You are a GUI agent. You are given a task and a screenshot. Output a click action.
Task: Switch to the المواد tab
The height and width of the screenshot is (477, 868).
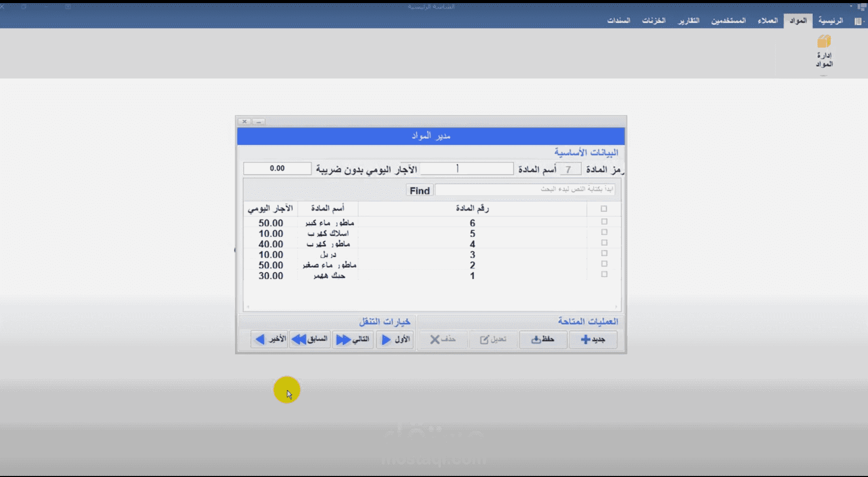click(798, 21)
